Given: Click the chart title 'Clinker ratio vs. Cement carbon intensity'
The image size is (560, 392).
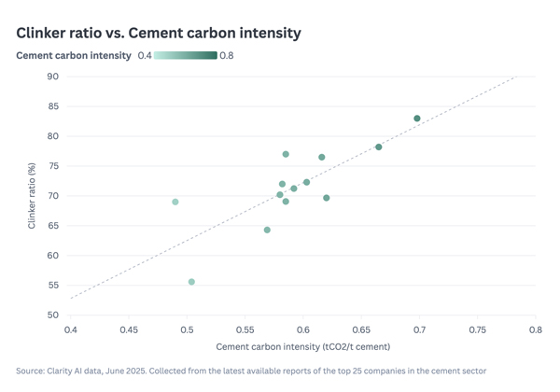Looking at the screenshot, I should [x=159, y=33].
